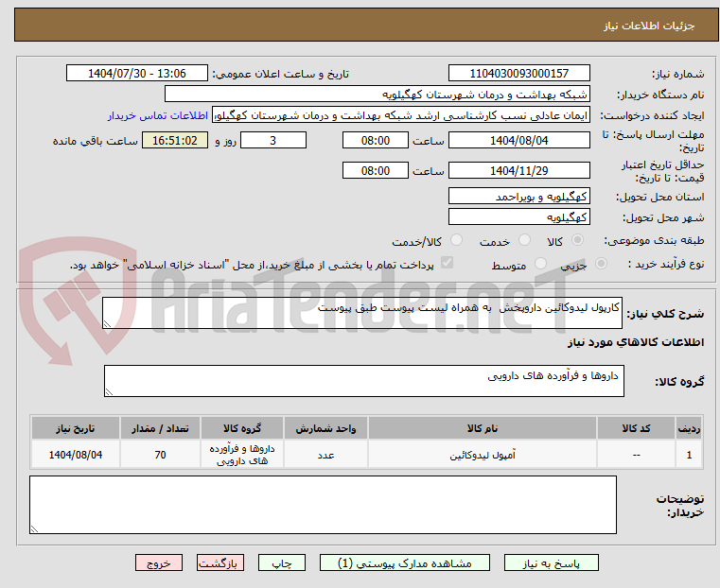Click price validity time 08:00 field
The width and height of the screenshot is (720, 588).
376,170
